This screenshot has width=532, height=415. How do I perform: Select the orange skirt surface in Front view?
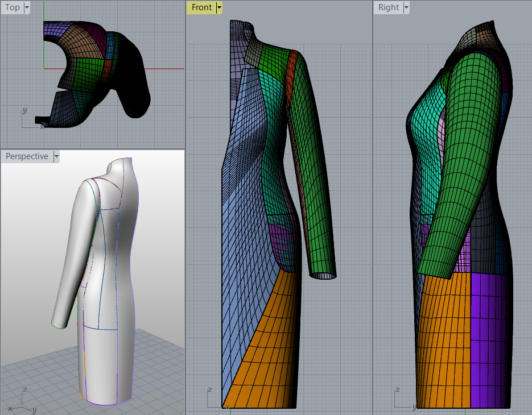pos(267,347)
